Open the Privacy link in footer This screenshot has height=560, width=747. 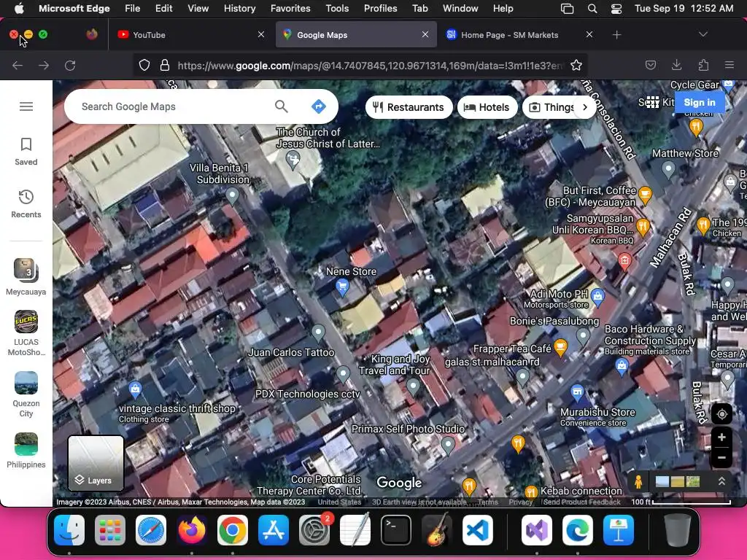(x=520, y=502)
